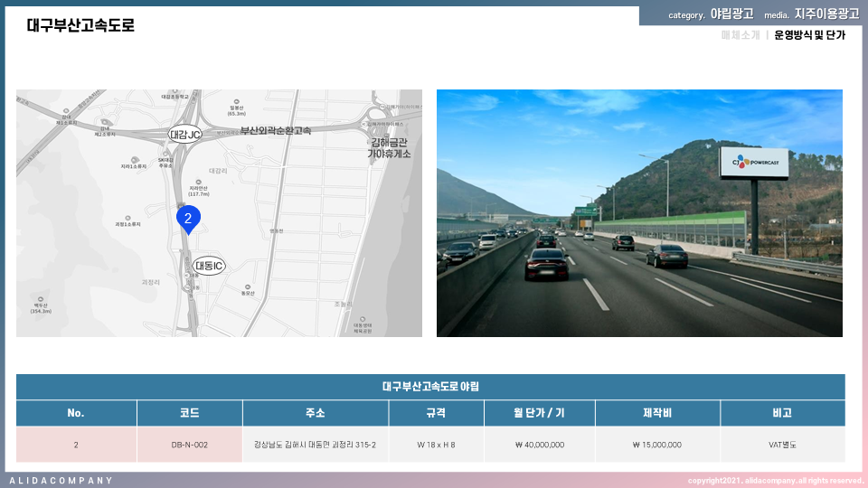Open the 운영방식 및 단가 tab
Screen dimensions: 868x488
[809, 35]
